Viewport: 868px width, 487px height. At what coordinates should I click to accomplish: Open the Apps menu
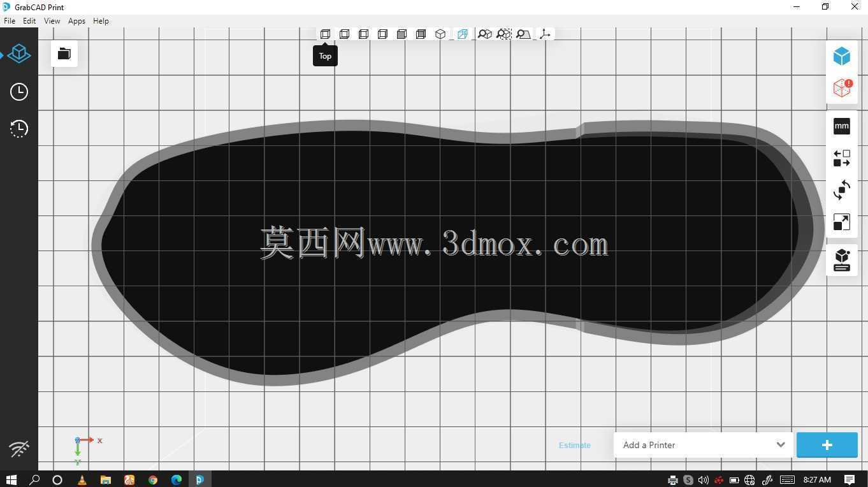76,21
